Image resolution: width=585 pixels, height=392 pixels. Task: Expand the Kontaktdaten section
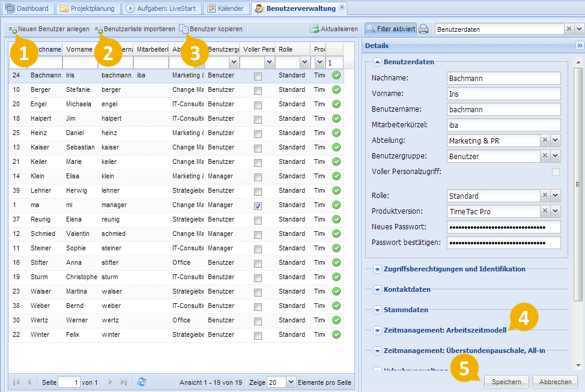coord(377,290)
